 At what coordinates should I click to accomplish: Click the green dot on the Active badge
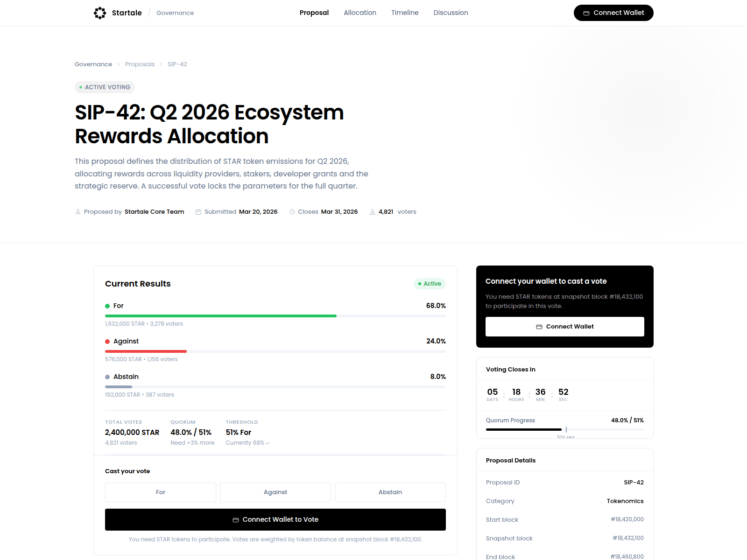pyautogui.click(x=419, y=284)
